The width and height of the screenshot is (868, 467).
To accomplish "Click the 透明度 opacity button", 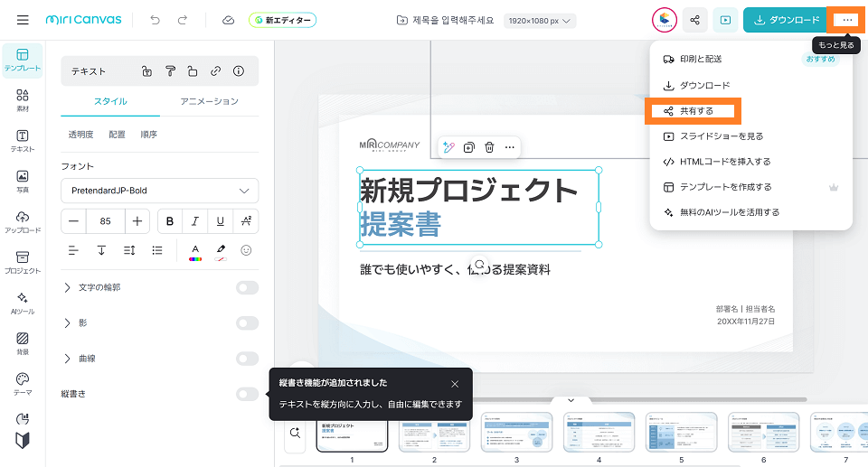I will coord(80,135).
